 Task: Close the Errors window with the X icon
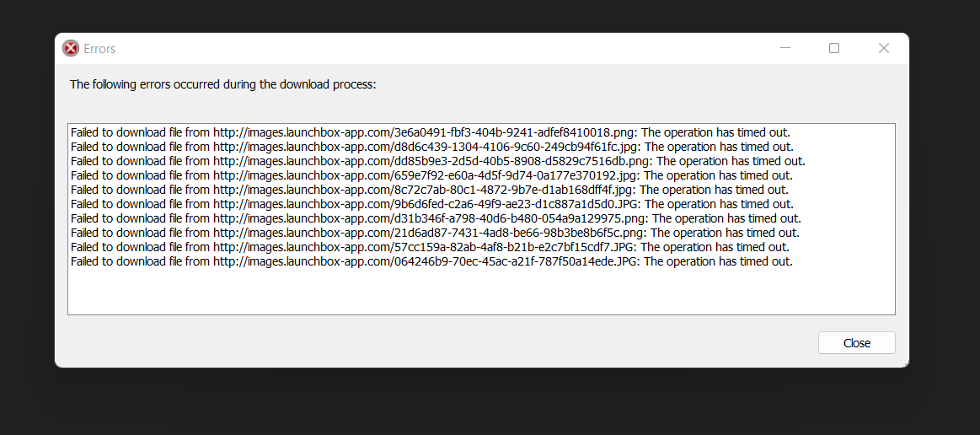click(883, 48)
